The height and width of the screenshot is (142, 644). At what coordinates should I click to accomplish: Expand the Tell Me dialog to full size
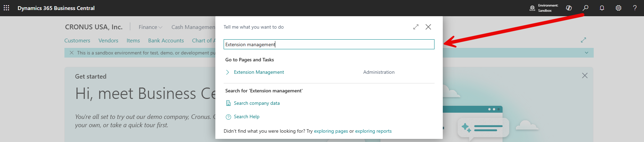click(x=416, y=27)
